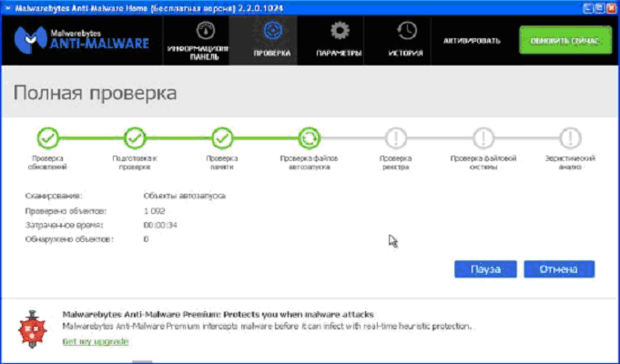Click the pending heuristic analysis step icon
Viewport: 620px width, 364px height.
pyautogui.click(x=570, y=138)
